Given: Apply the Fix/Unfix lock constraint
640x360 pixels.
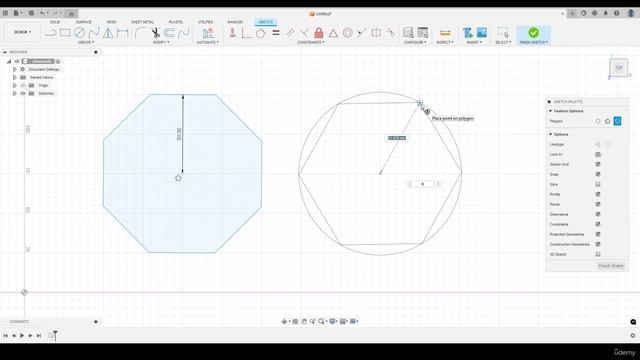Looking at the screenshot, I should pos(319,33).
